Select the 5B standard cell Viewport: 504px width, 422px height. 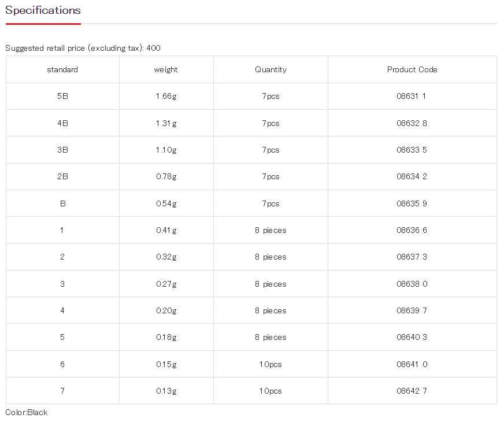[62, 97]
